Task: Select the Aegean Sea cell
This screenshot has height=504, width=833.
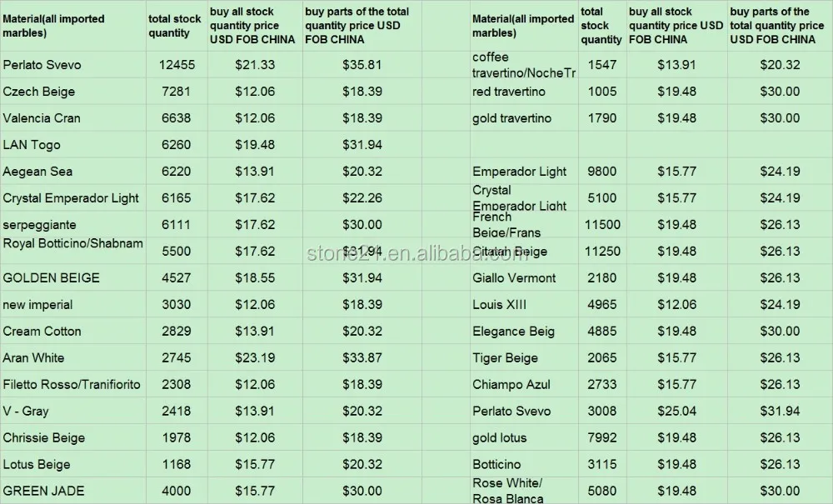Action: pyautogui.click(x=37, y=172)
